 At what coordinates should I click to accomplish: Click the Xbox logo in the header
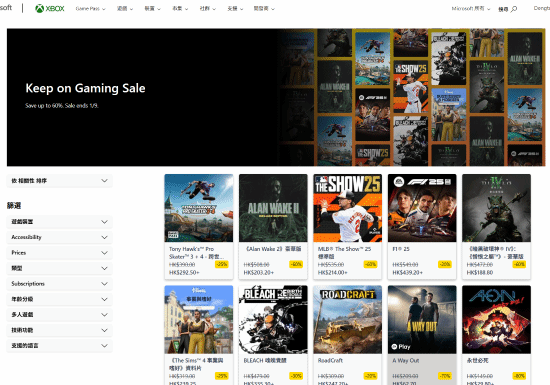(x=50, y=8)
